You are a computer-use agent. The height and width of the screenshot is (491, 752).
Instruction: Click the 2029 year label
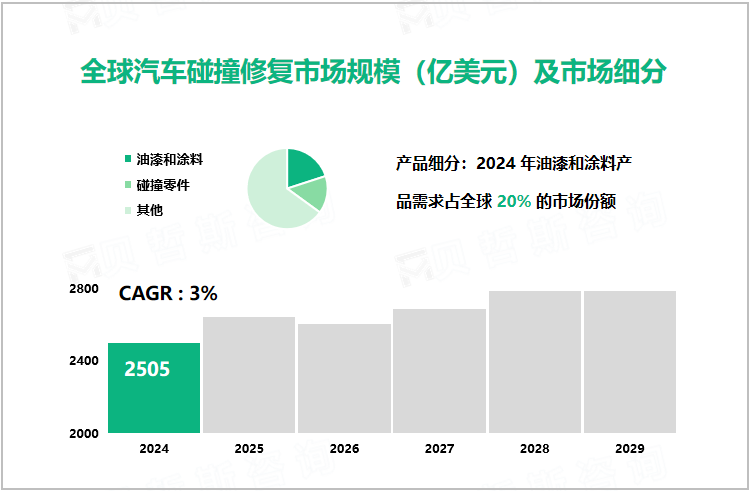[630, 449]
